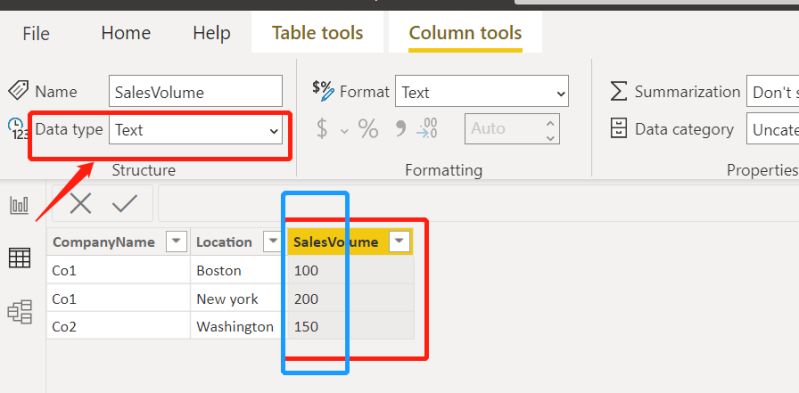Click the Name tag icon
The image size is (799, 393).
point(18,90)
